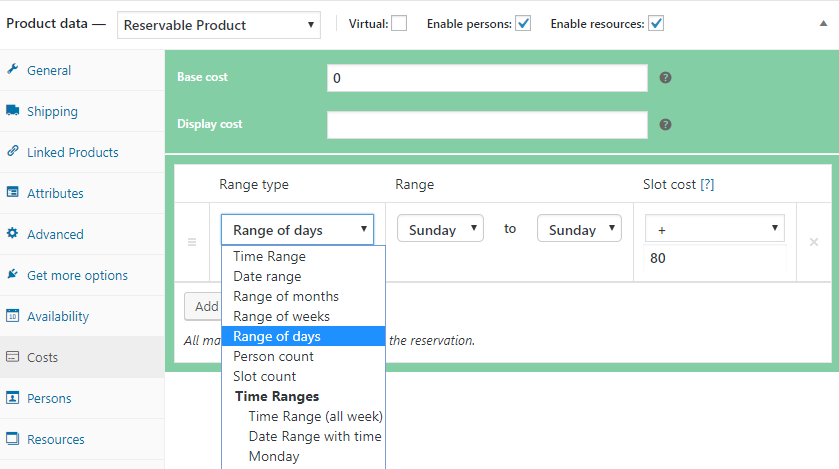Open the Persons tab
The image size is (839, 469).
(x=49, y=398)
